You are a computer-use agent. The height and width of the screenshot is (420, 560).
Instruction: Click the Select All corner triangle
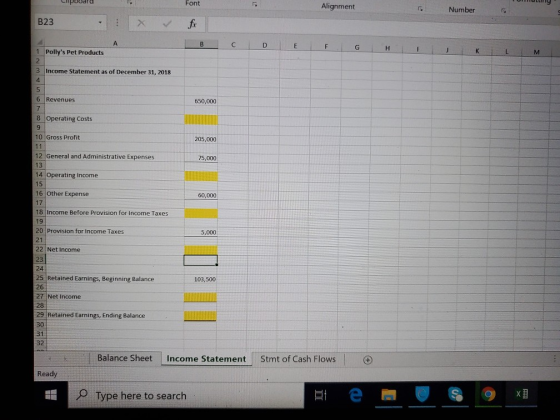40,43
